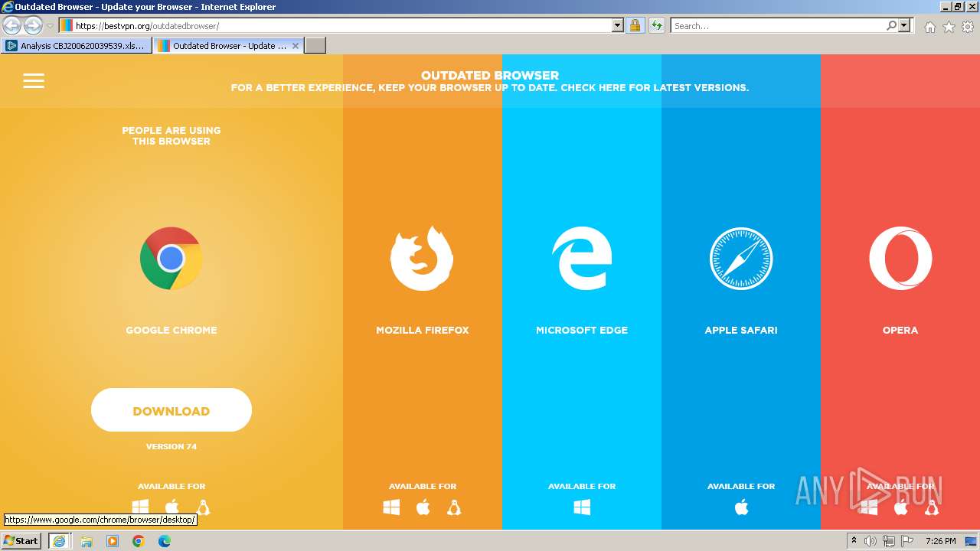This screenshot has width=980, height=551.
Task: Select Apple icon under Chrome availability
Action: click(x=172, y=507)
